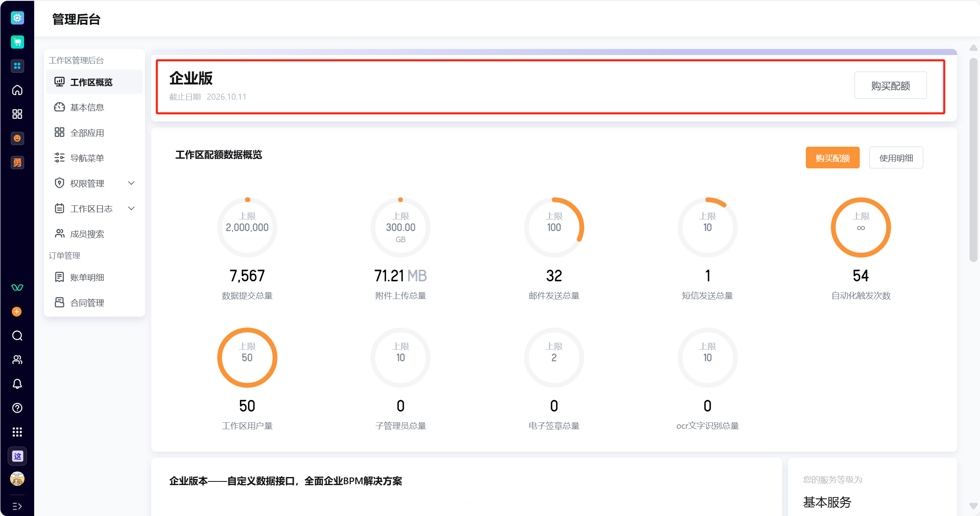980x516 pixels.
Task: Click 截止日期 2026.10.11 text
Action: tap(208, 97)
